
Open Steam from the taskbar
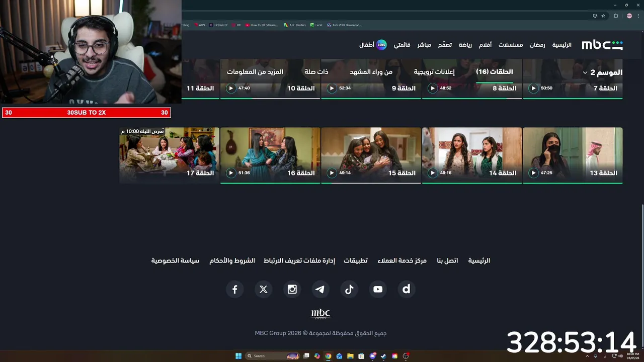[x=383, y=356]
